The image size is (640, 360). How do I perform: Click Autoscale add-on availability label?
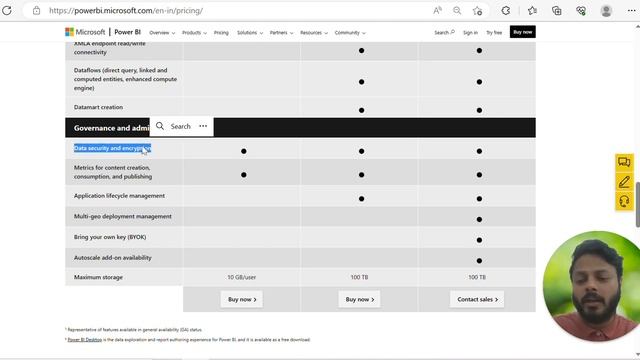(113, 258)
